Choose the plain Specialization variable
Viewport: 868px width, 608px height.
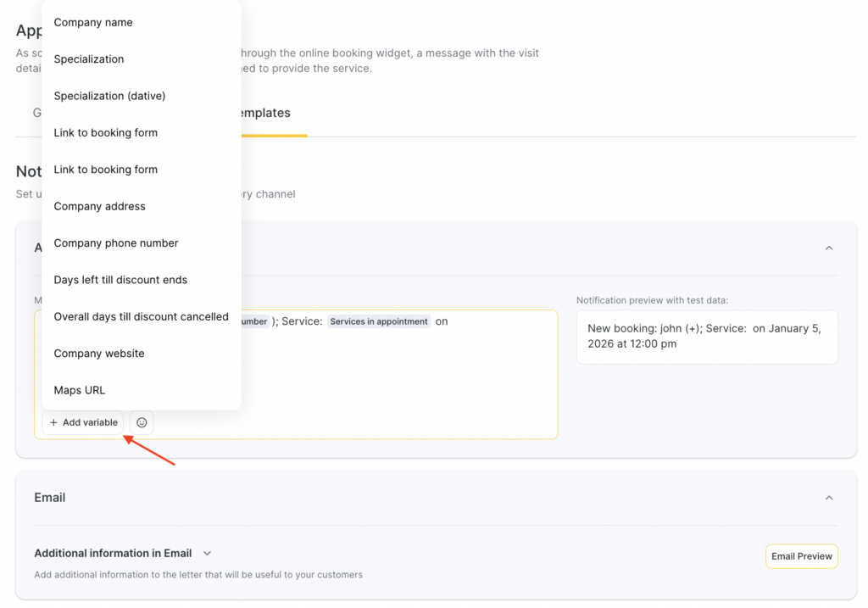(x=89, y=59)
